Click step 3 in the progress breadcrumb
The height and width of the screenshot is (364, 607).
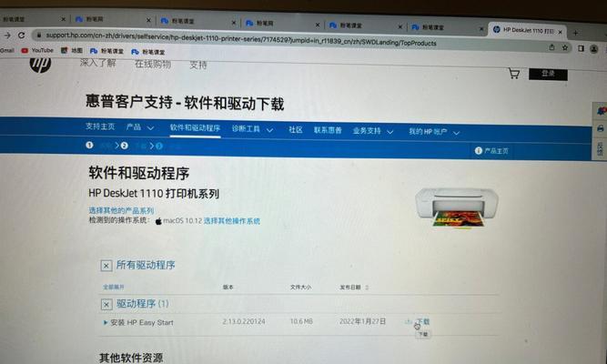pyautogui.click(x=159, y=146)
